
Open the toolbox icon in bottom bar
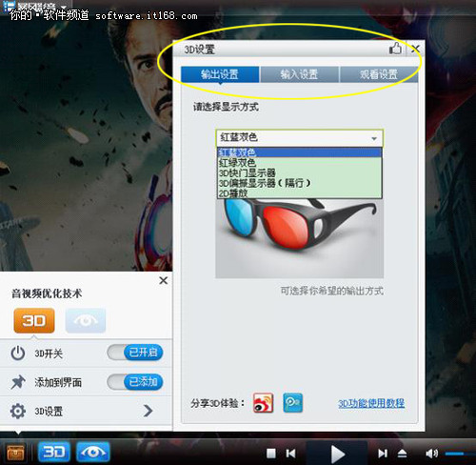click(15, 452)
